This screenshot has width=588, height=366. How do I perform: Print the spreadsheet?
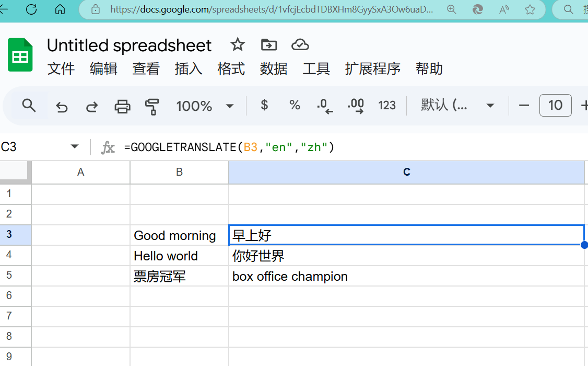(x=122, y=107)
